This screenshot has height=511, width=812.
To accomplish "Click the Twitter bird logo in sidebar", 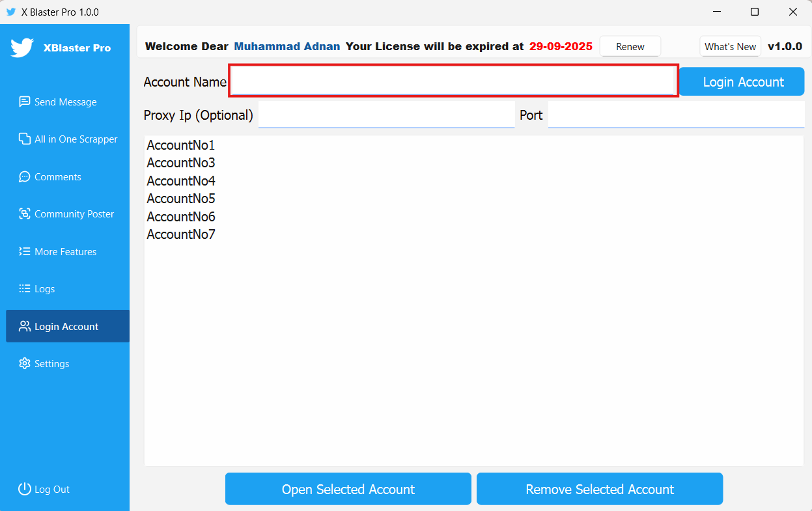I will pyautogui.click(x=22, y=48).
